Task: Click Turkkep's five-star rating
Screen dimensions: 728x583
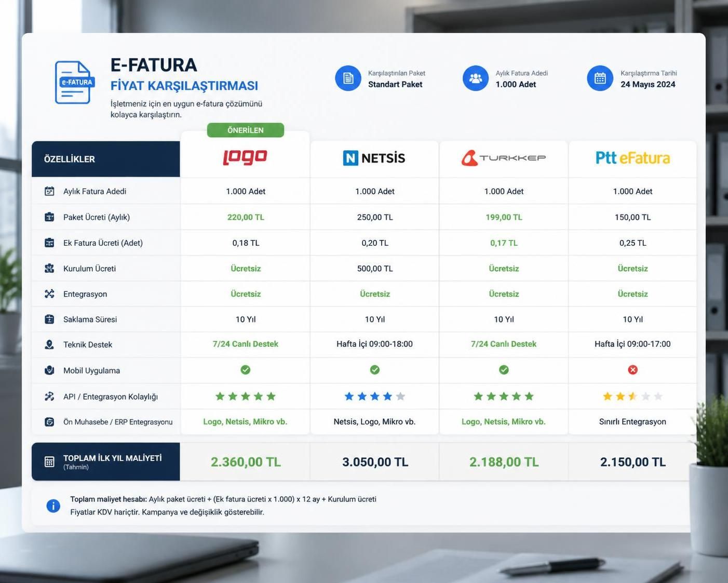Action: (x=504, y=396)
